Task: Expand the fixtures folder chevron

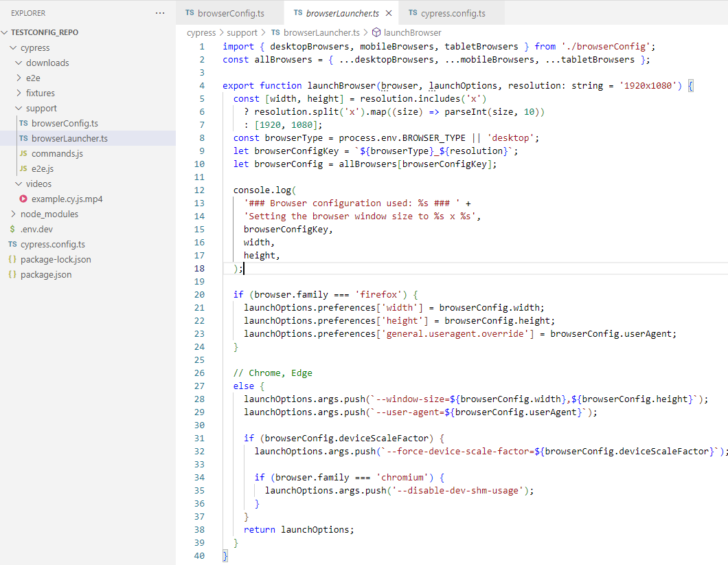Action: tap(19, 93)
